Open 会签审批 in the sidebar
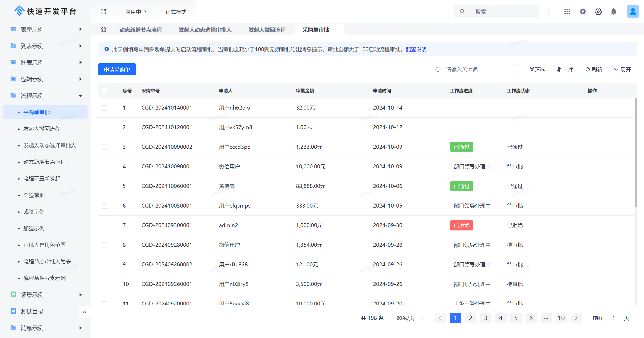The image size is (644, 338). (34, 195)
